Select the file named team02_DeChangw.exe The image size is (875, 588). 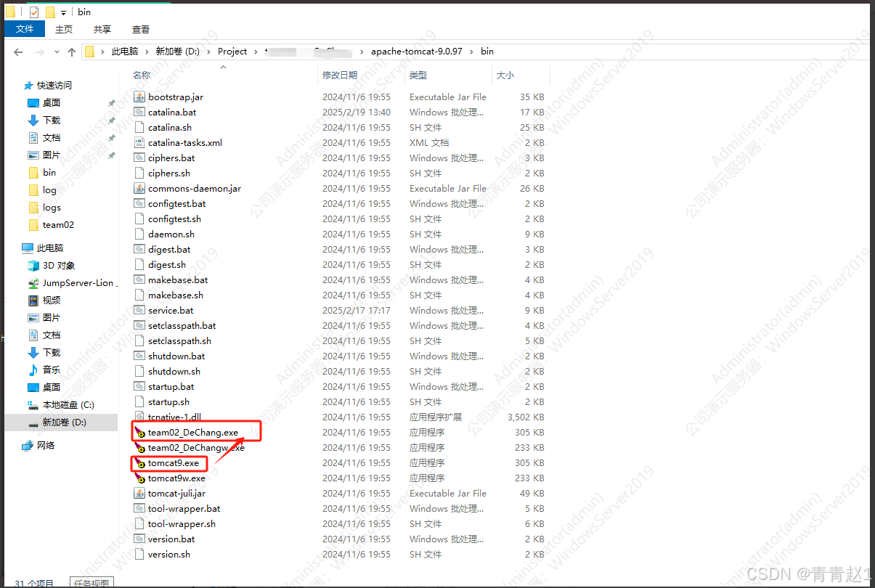click(196, 447)
